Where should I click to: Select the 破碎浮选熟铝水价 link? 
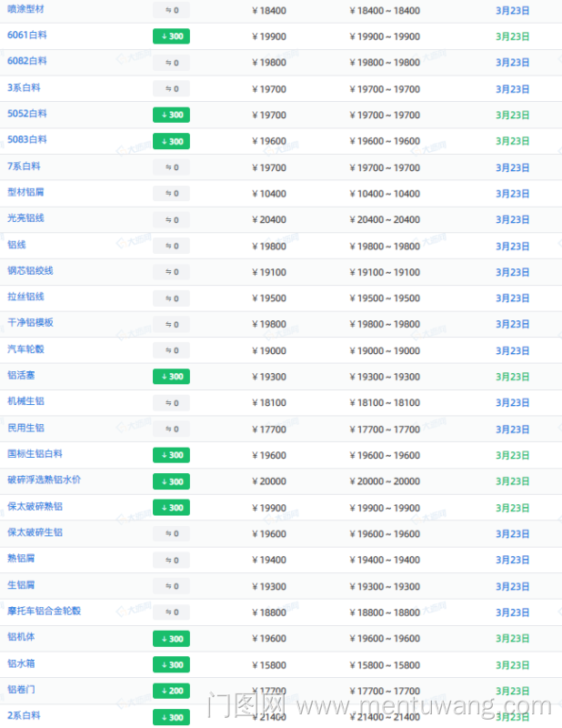point(44,480)
